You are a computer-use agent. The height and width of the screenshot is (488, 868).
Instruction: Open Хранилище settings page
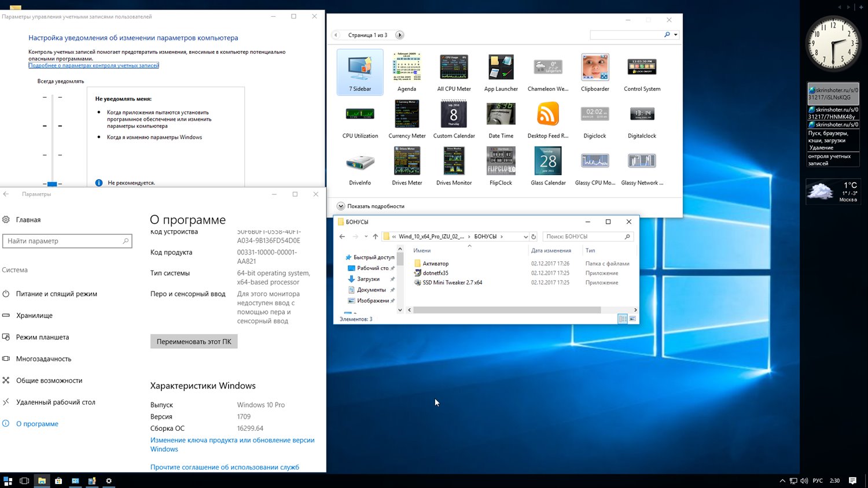28,316
